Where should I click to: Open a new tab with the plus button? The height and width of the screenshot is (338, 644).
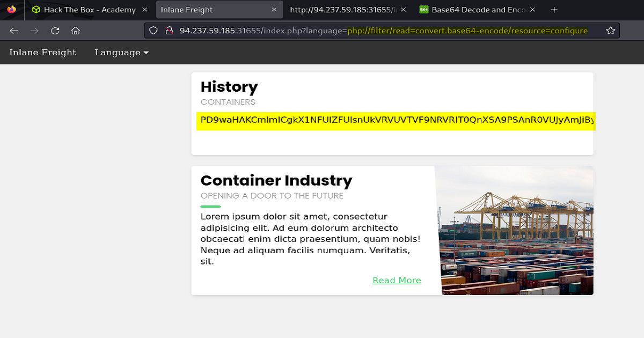point(554,10)
